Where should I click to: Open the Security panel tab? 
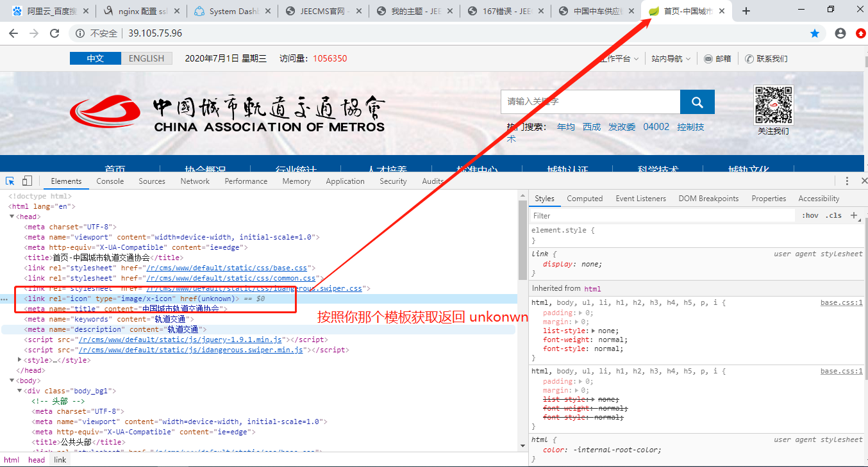(x=393, y=181)
